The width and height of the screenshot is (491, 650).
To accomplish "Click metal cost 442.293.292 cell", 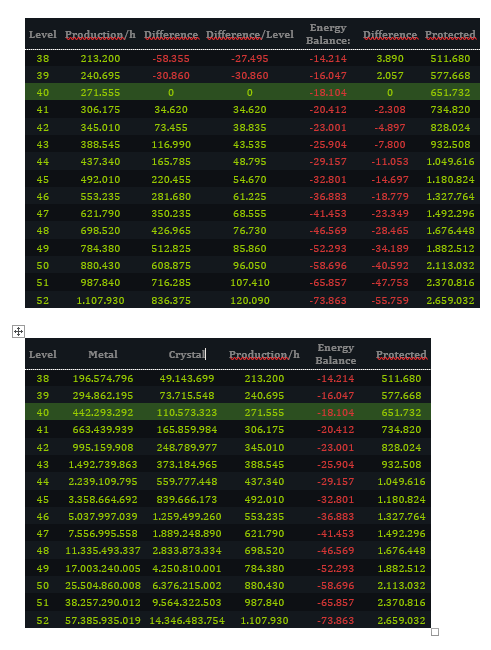I will (x=103, y=412).
